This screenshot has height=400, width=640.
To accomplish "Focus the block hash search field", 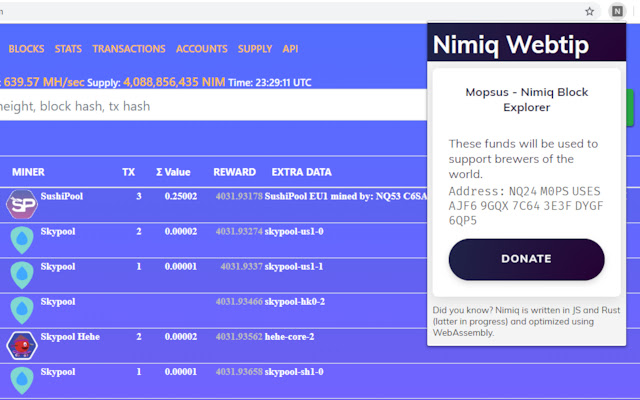I will point(212,106).
